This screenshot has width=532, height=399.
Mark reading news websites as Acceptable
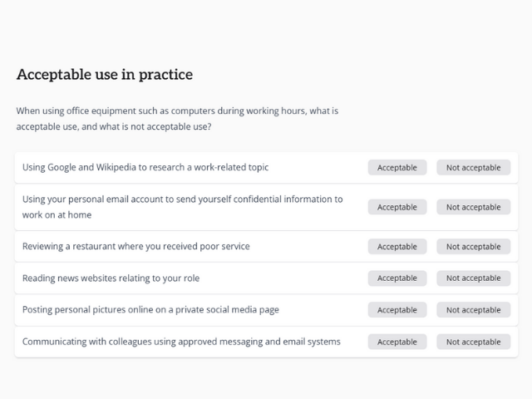(397, 278)
